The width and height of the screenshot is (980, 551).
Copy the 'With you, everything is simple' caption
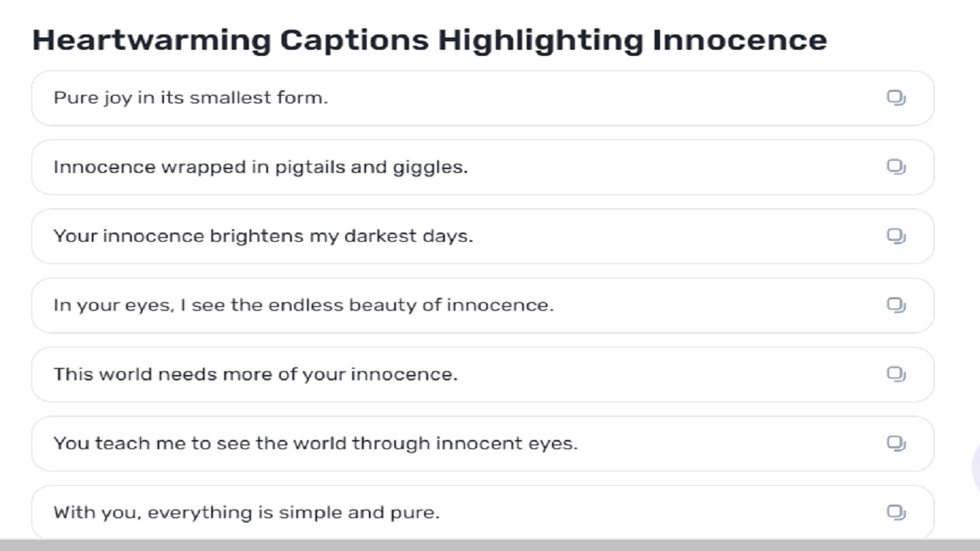point(896,512)
